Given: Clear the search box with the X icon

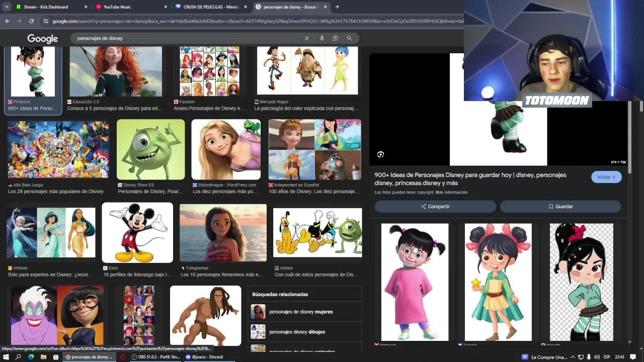Looking at the screenshot, I should [306, 38].
